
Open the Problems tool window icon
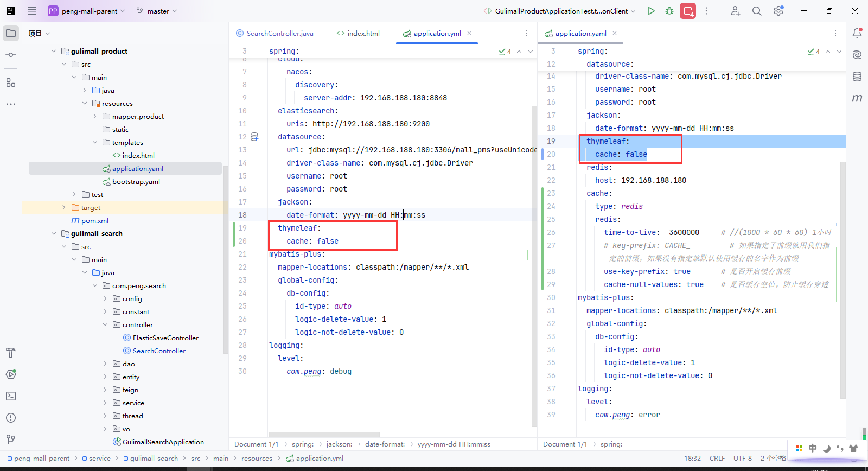(11, 418)
